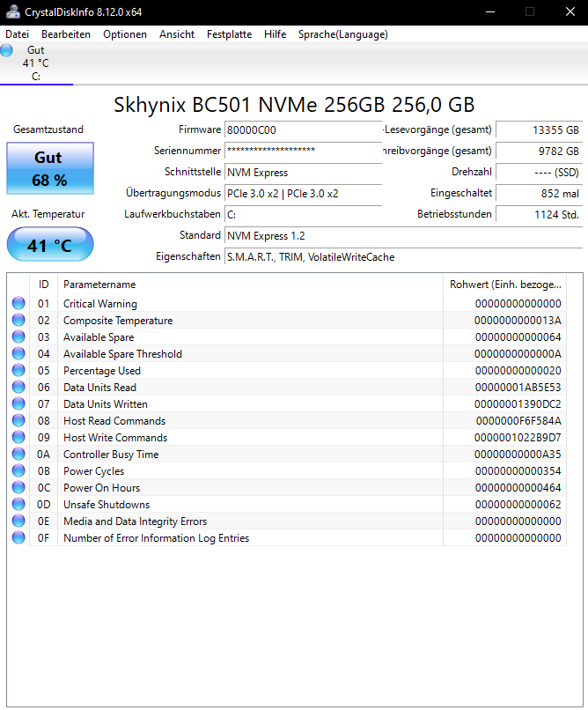Click the 41 °C temperature button
The width and height of the screenshot is (588, 710).
[50, 245]
